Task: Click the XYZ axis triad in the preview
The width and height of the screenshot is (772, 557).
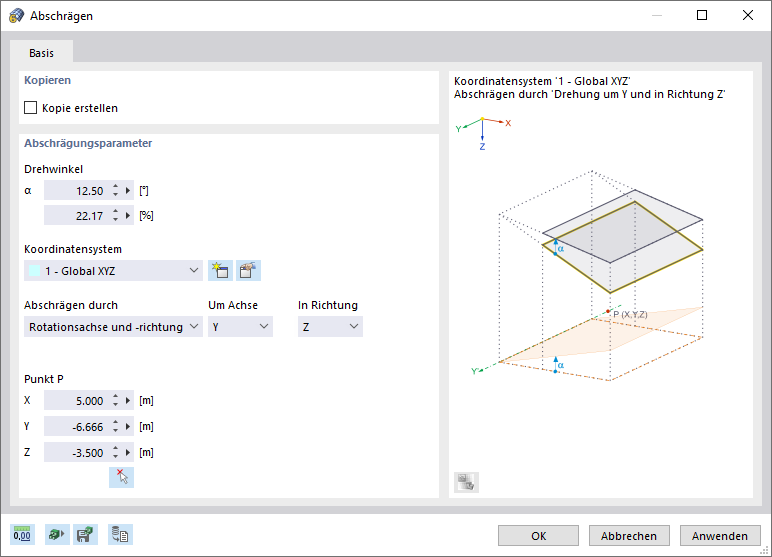Action: (482, 132)
